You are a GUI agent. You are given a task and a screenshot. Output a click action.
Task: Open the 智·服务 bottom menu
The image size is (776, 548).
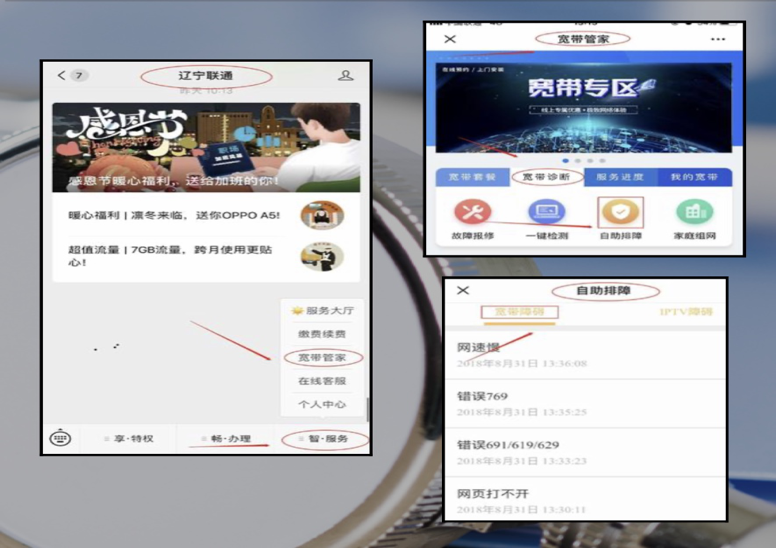coord(324,439)
